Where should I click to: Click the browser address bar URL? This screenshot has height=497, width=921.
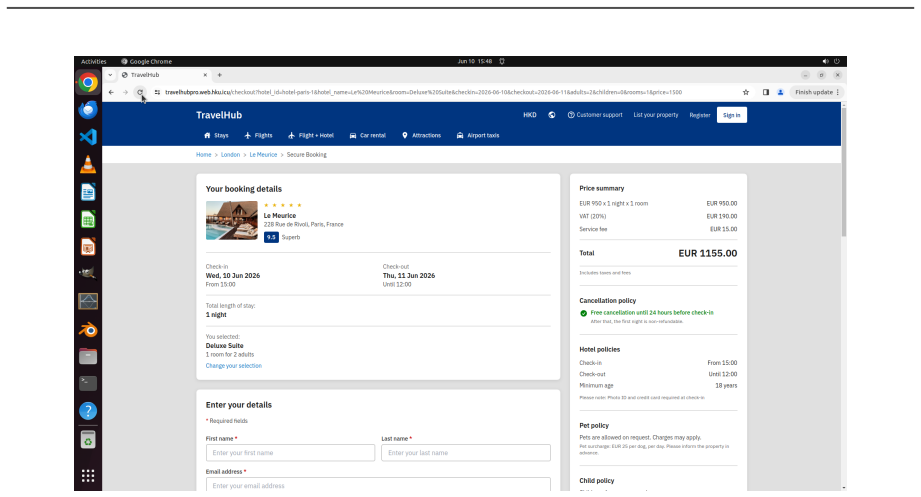point(423,92)
